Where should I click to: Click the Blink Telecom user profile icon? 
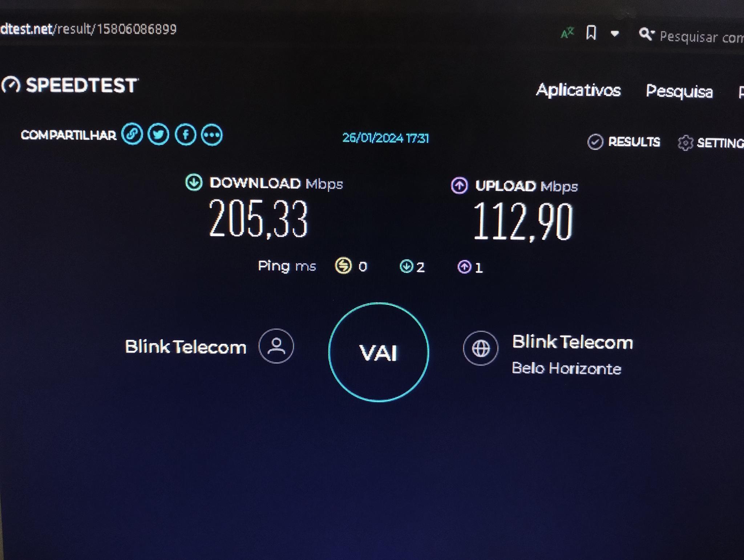click(276, 346)
